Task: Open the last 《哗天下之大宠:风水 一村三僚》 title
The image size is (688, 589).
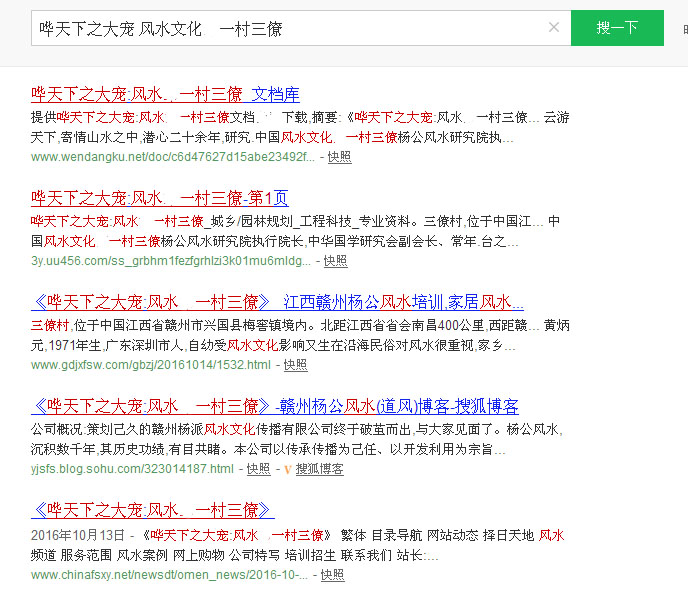Action: [152, 510]
